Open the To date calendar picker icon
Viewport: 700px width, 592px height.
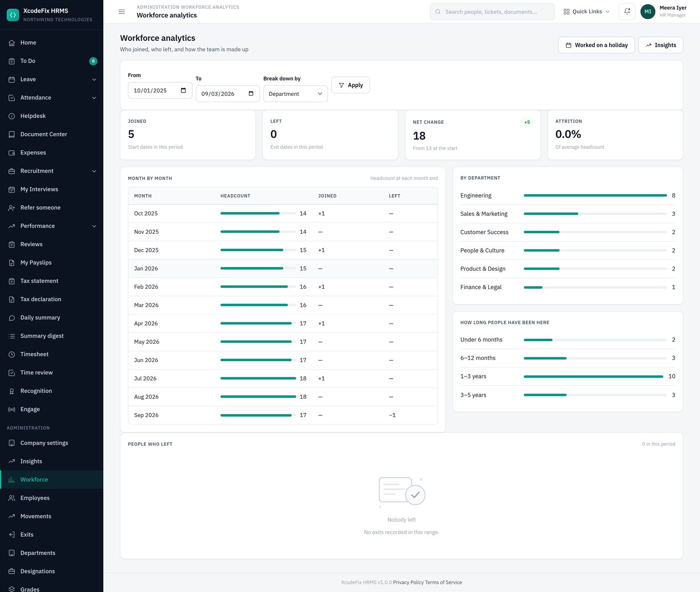click(251, 94)
